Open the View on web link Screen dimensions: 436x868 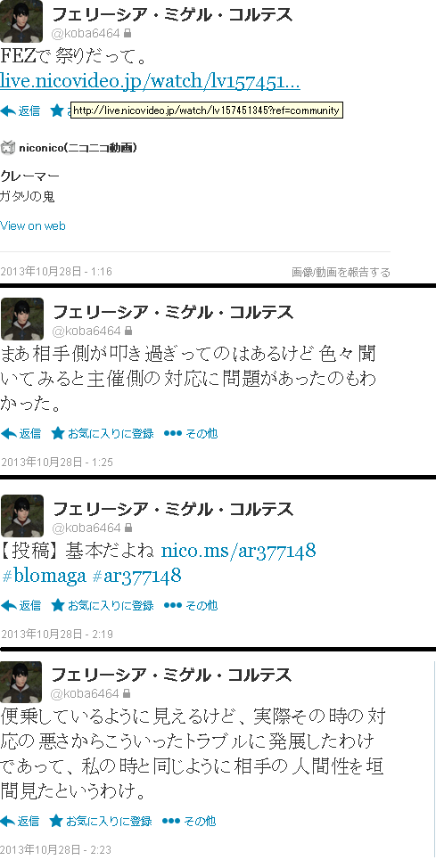33,225
